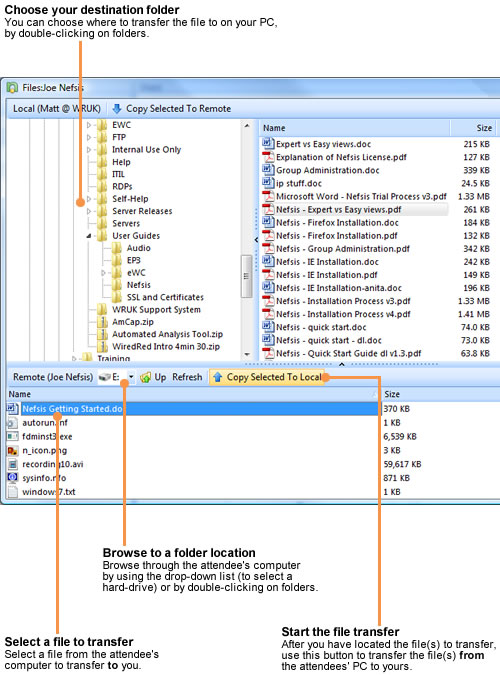Select the WRUK Support System folder

point(156,310)
